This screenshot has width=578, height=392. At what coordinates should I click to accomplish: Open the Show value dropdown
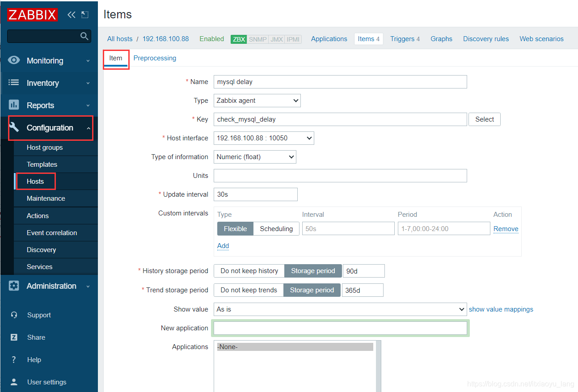340,309
